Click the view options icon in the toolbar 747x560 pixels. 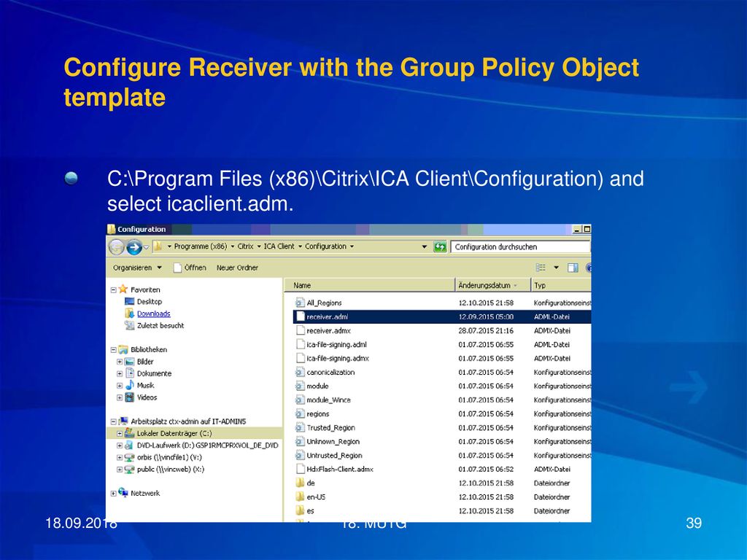point(541,268)
